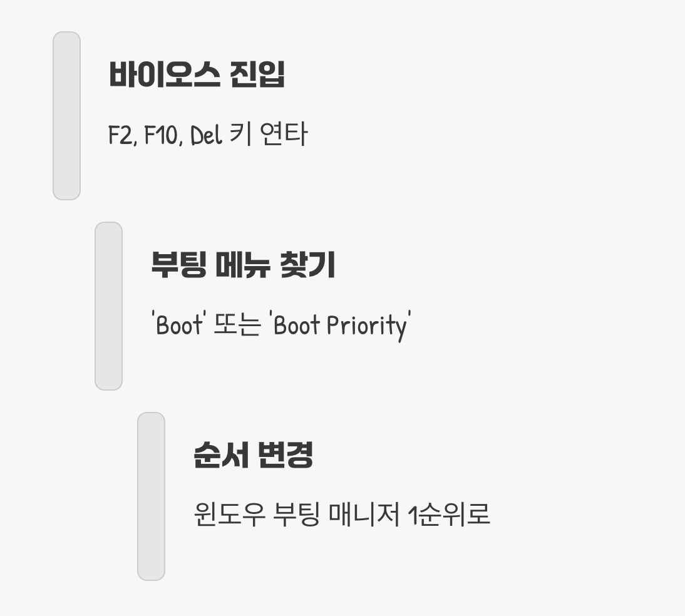
Task: Click the 'Boot Priority' quoted phrase
Action: 341,326
